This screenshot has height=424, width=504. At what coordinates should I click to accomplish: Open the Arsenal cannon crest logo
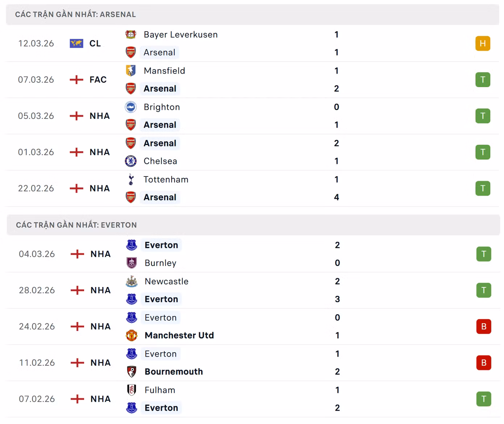pyautogui.click(x=131, y=52)
